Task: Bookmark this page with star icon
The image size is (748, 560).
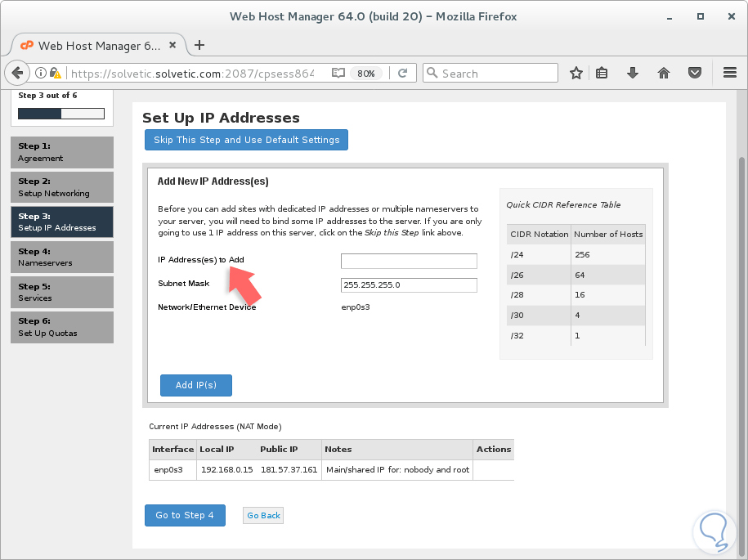Action: point(576,73)
